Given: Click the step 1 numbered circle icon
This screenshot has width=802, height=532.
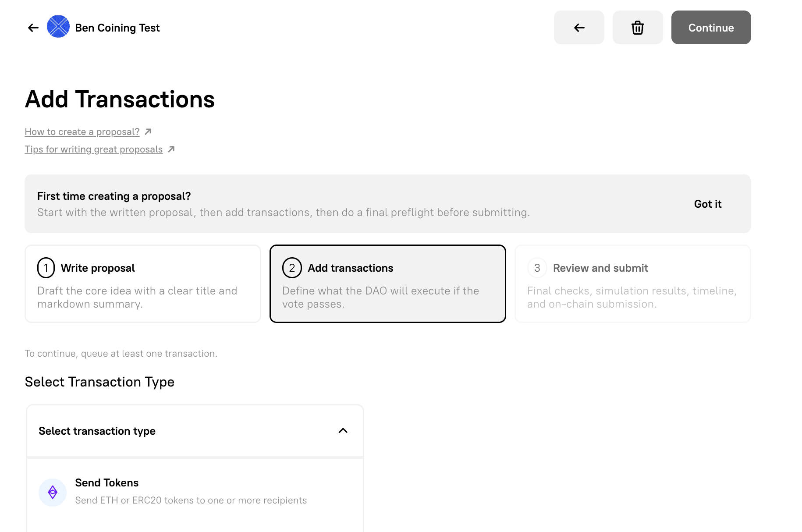Looking at the screenshot, I should click(x=46, y=268).
